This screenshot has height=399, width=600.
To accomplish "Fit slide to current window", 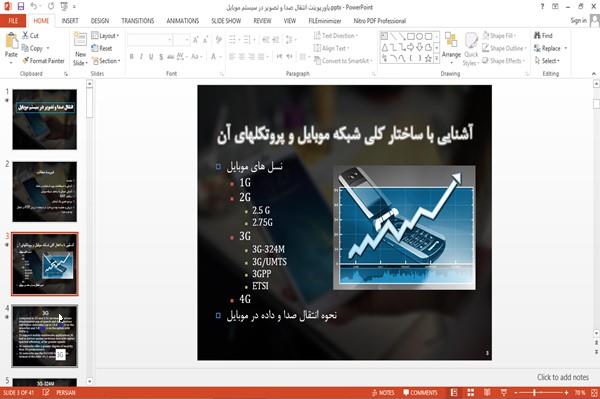I will tap(594, 393).
